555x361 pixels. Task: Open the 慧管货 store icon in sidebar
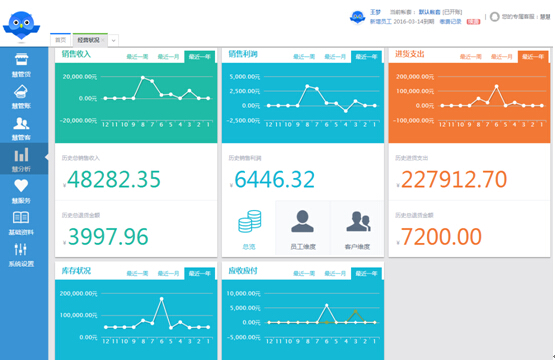[21, 59]
